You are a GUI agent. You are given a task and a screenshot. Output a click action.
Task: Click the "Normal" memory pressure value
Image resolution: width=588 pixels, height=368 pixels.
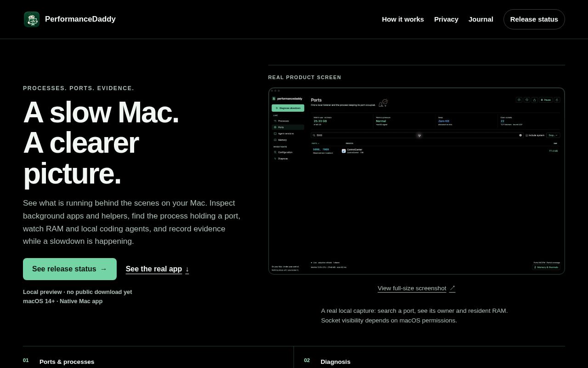[381, 121]
